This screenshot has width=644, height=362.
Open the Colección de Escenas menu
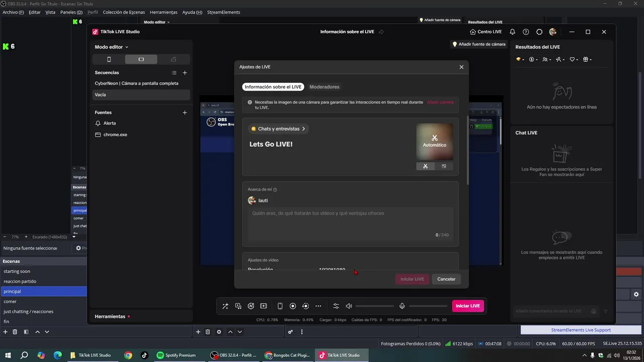click(124, 12)
